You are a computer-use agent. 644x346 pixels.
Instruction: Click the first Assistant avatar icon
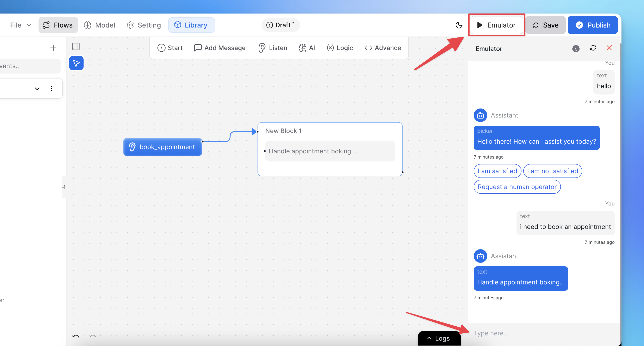pos(480,115)
